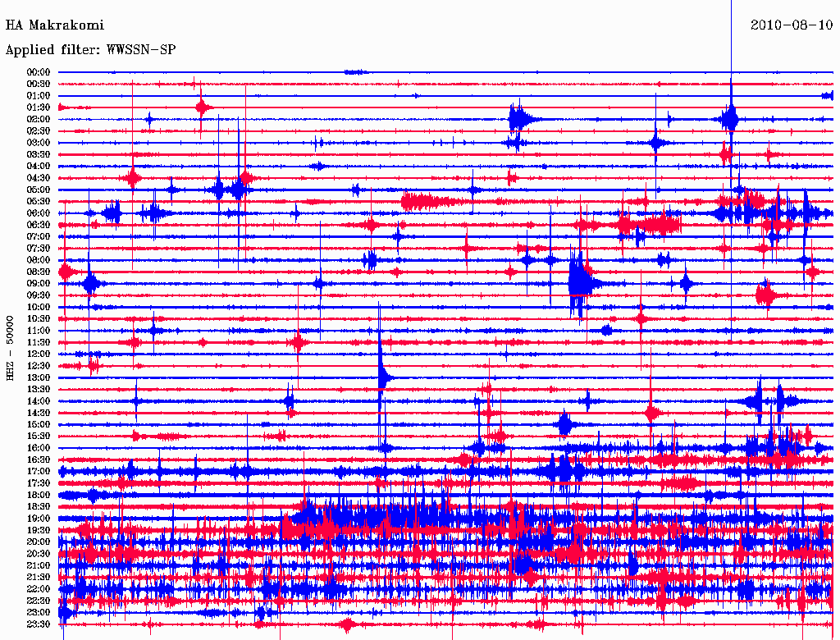840x640 pixels.
Task: Select the 20:00 time label
Action: [x=38, y=542]
